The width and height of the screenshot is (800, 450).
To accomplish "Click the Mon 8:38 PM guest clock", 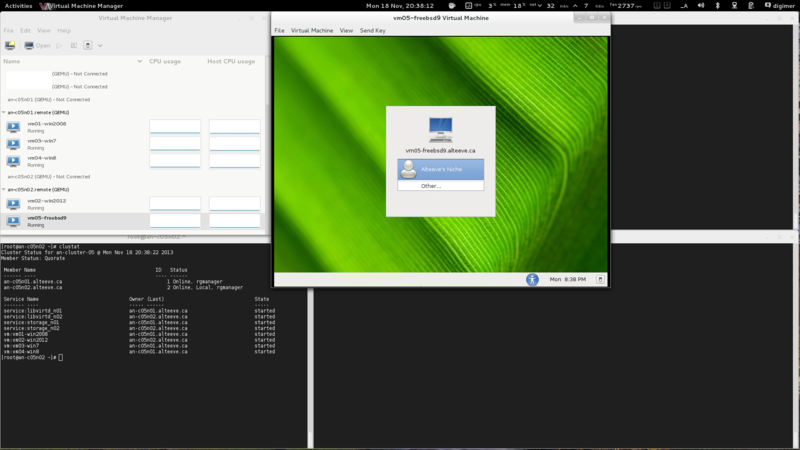I will point(567,280).
